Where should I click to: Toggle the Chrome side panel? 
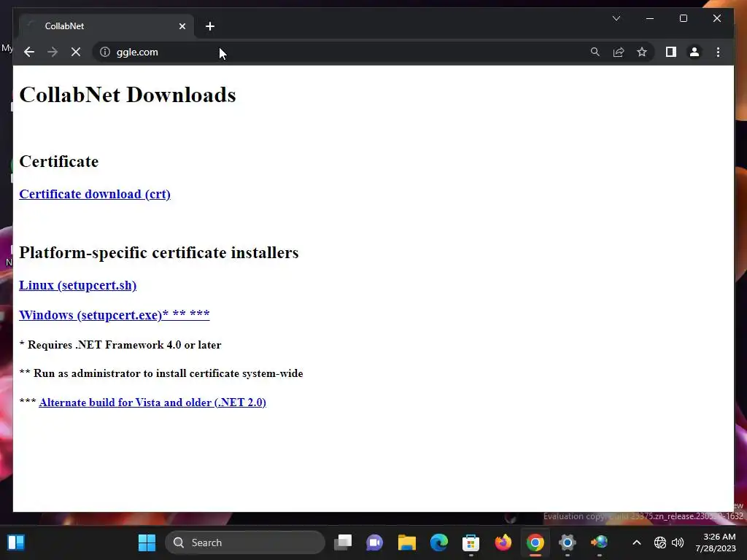tap(671, 52)
